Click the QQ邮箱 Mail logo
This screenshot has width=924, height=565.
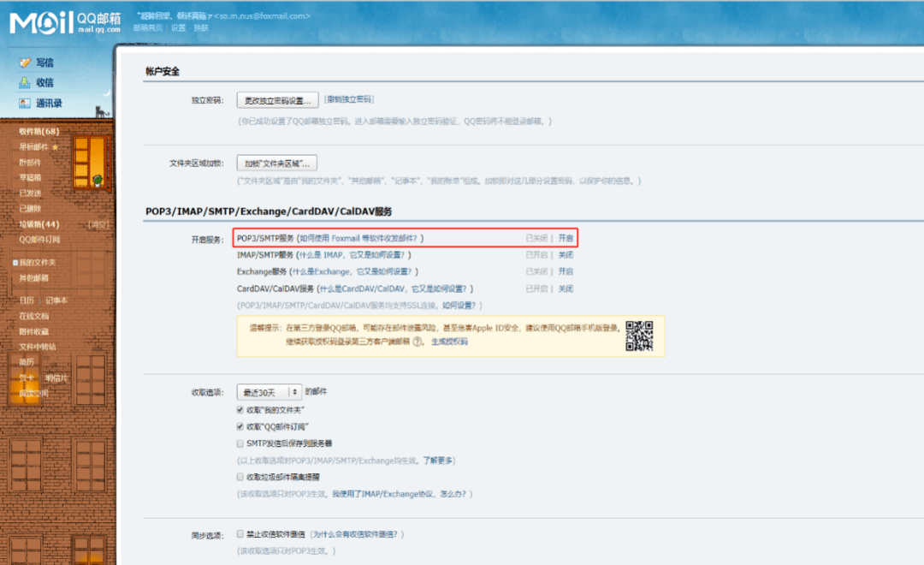[x=65, y=22]
